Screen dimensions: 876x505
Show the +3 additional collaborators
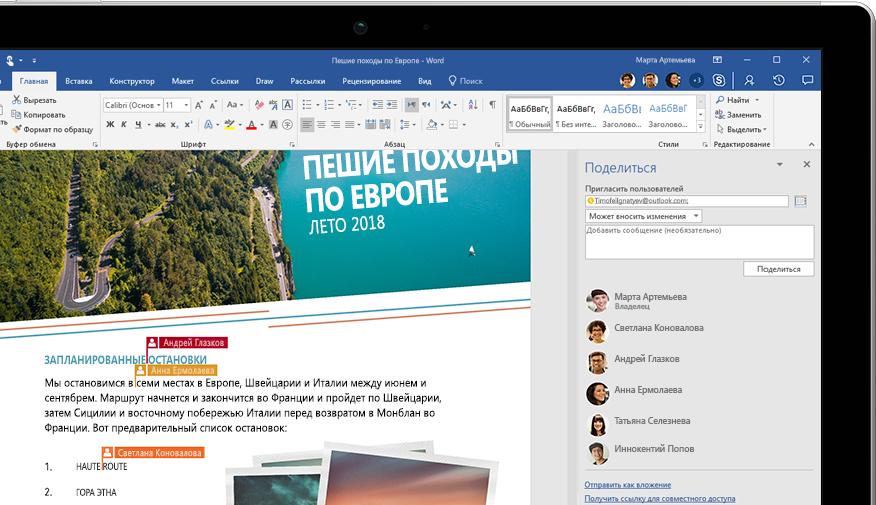(697, 80)
